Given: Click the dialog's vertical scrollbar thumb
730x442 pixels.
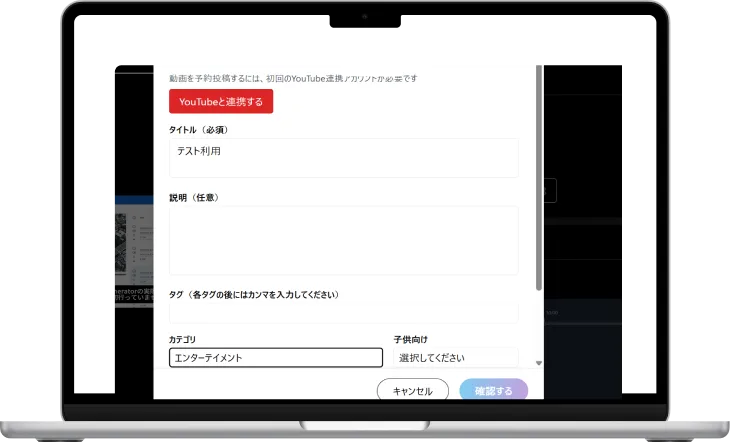Looking at the screenshot, I should (x=539, y=178).
